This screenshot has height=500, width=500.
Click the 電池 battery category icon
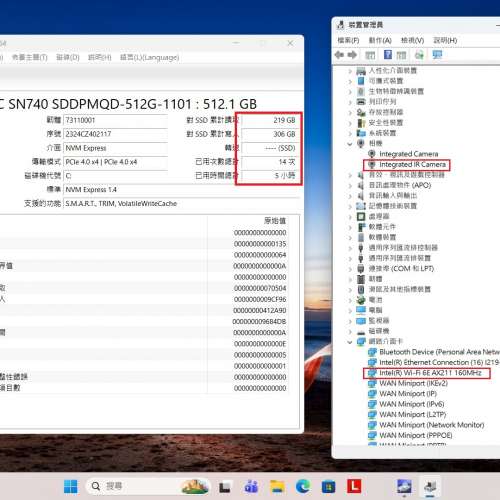361,300
